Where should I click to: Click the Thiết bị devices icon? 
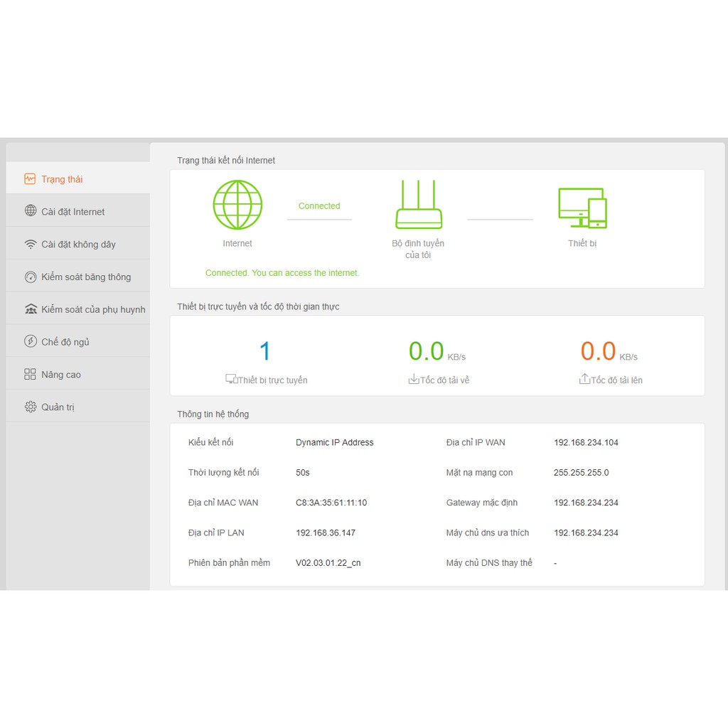tap(582, 208)
